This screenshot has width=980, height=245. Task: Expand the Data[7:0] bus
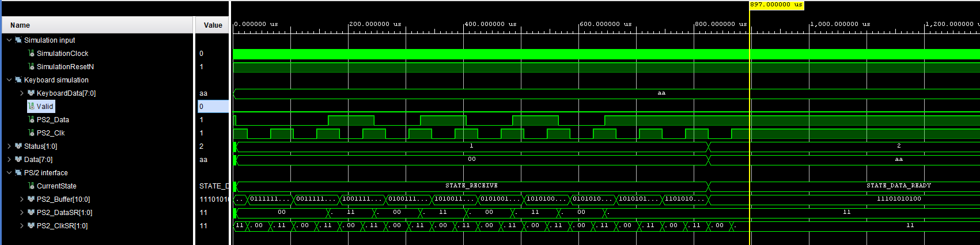tap(9, 160)
